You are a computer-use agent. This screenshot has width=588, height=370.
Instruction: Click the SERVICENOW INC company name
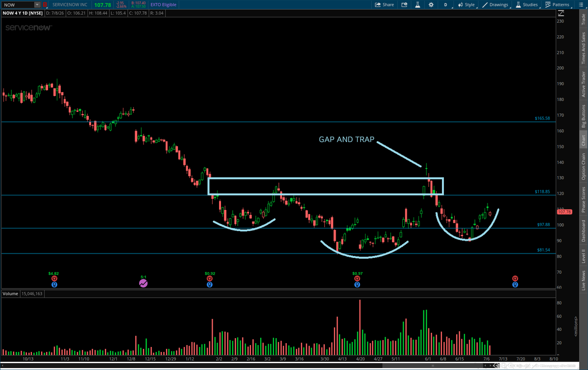click(70, 4)
